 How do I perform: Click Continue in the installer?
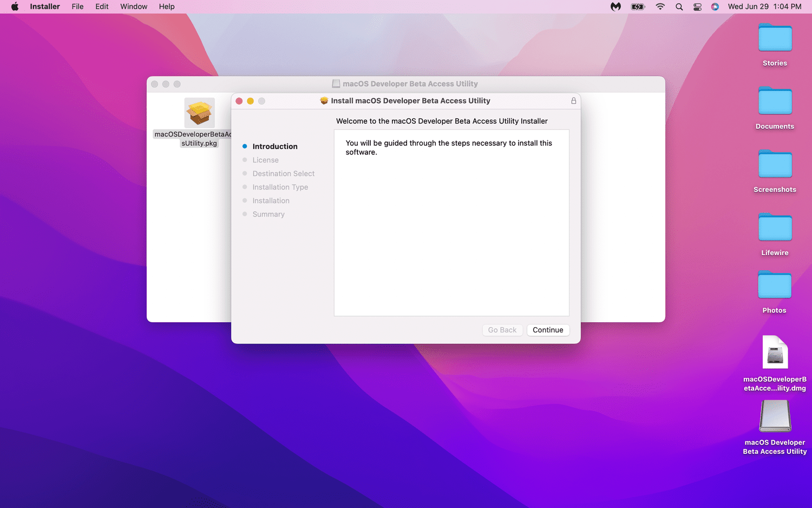pos(548,330)
